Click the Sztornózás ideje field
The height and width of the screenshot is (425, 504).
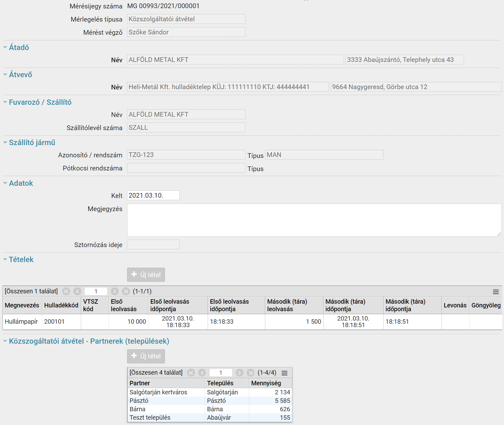tap(153, 245)
